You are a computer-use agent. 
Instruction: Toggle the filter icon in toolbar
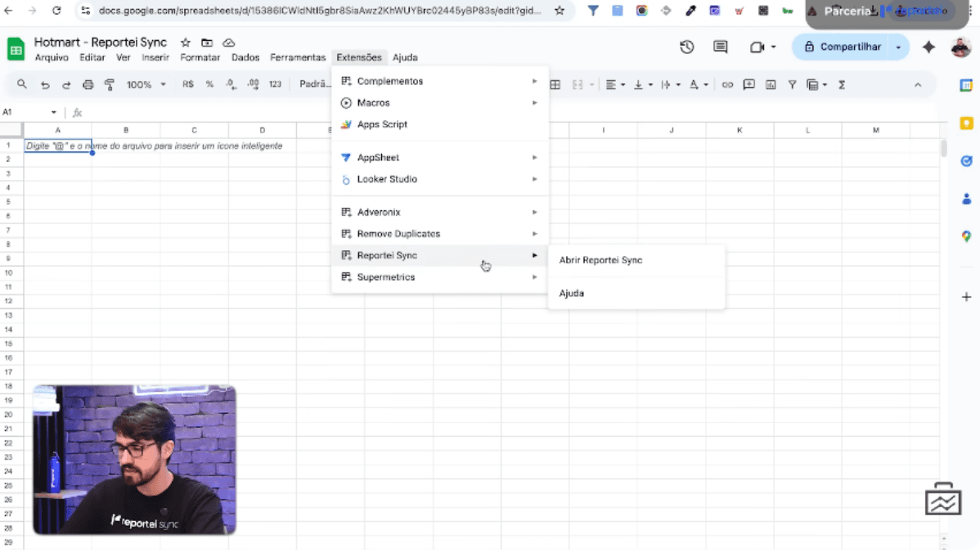792,84
